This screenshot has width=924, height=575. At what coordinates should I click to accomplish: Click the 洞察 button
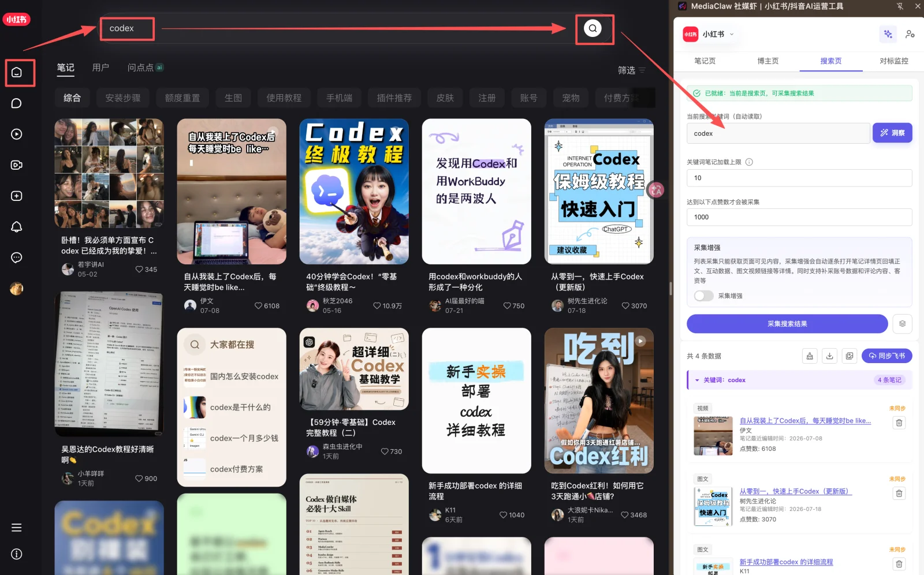892,133
